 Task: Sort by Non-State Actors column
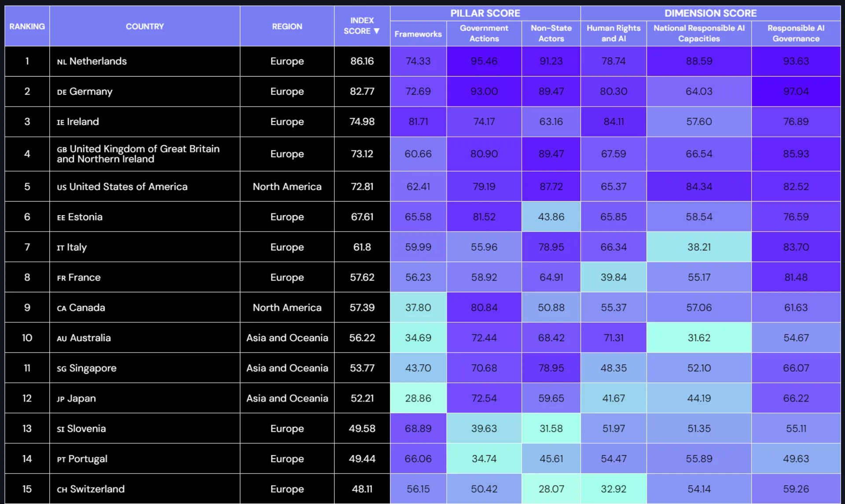point(551,33)
